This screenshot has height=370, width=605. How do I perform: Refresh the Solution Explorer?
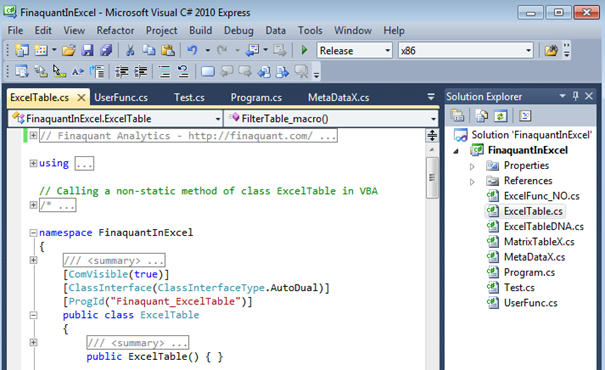(x=500, y=115)
